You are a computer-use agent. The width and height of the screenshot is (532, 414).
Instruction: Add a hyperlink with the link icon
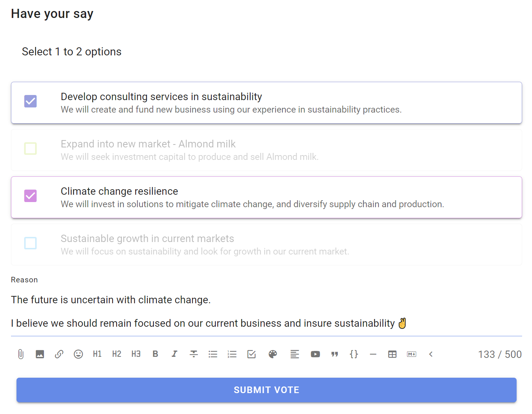coord(59,354)
